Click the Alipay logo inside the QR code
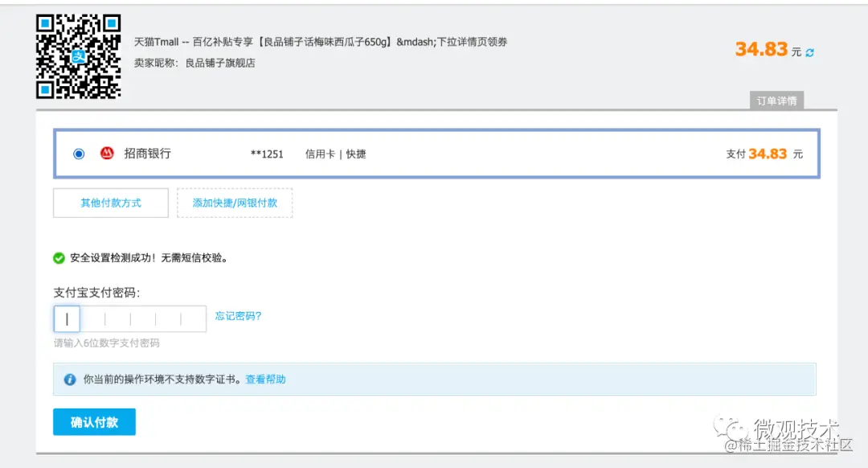This screenshot has width=868, height=468. coord(78,55)
